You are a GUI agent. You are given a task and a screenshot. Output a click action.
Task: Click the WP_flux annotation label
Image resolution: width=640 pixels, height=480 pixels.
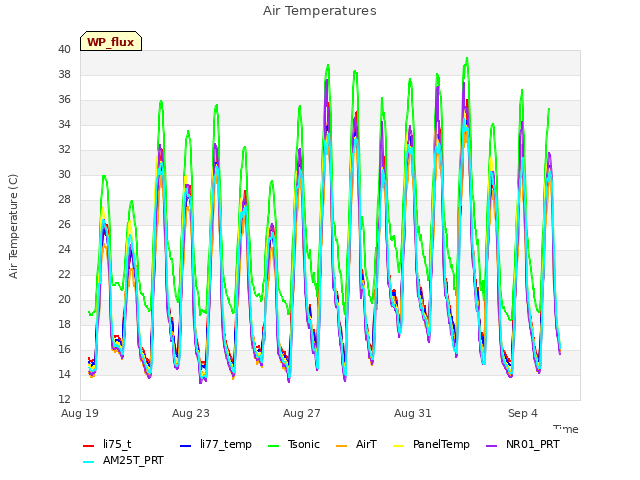click(111, 42)
